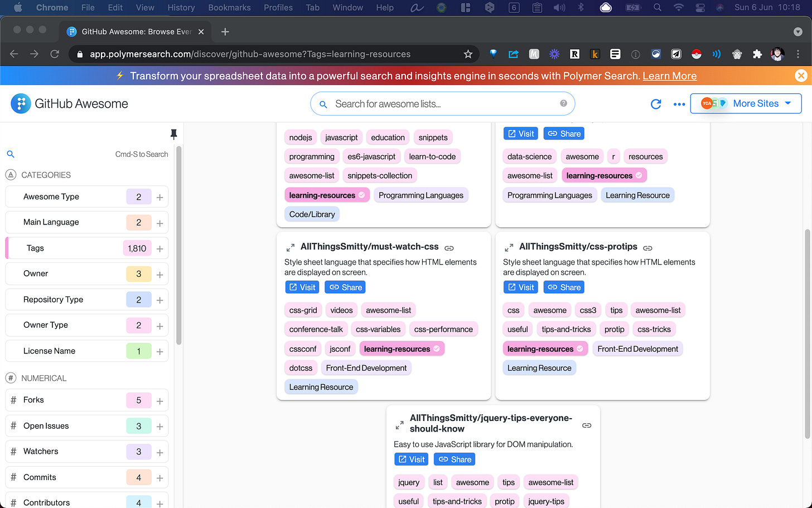Screen dimensions: 812x508
Task: Open the Profiles menu in menu bar
Action: (278, 8)
